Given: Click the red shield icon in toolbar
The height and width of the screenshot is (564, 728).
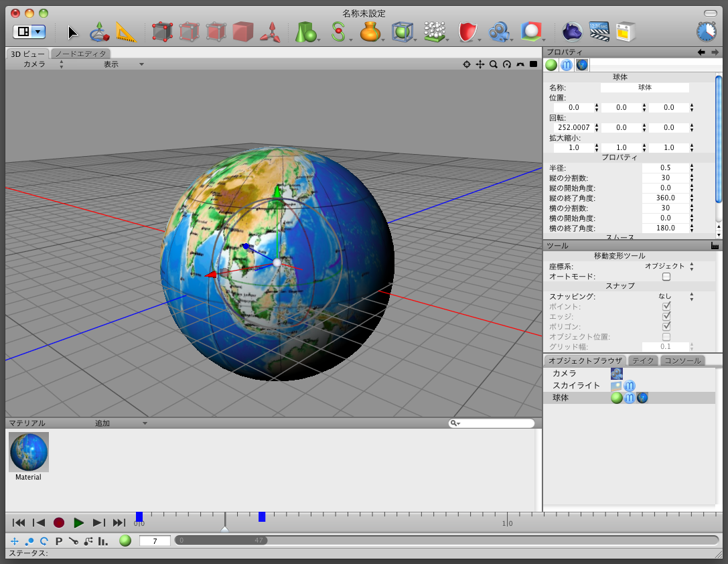Looking at the screenshot, I should [x=467, y=31].
